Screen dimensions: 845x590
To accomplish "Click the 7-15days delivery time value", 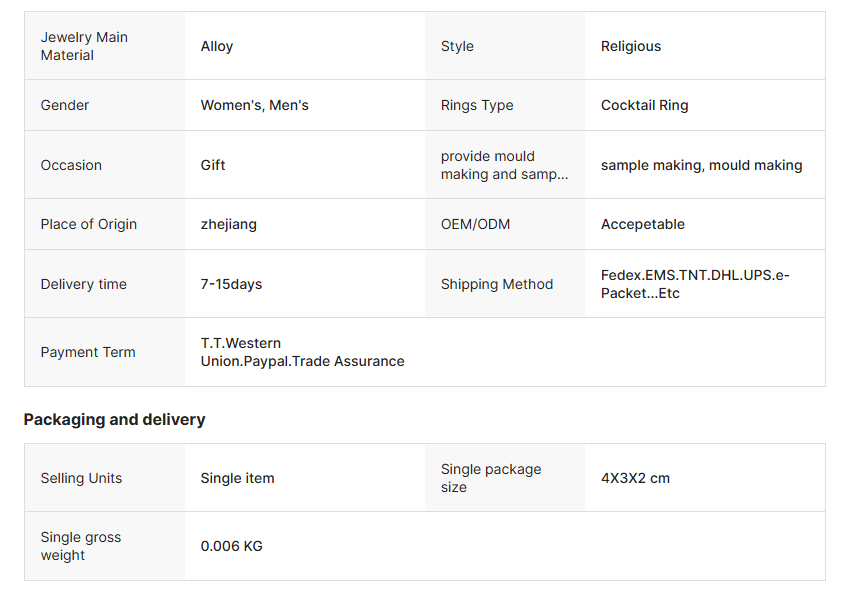I will [232, 284].
